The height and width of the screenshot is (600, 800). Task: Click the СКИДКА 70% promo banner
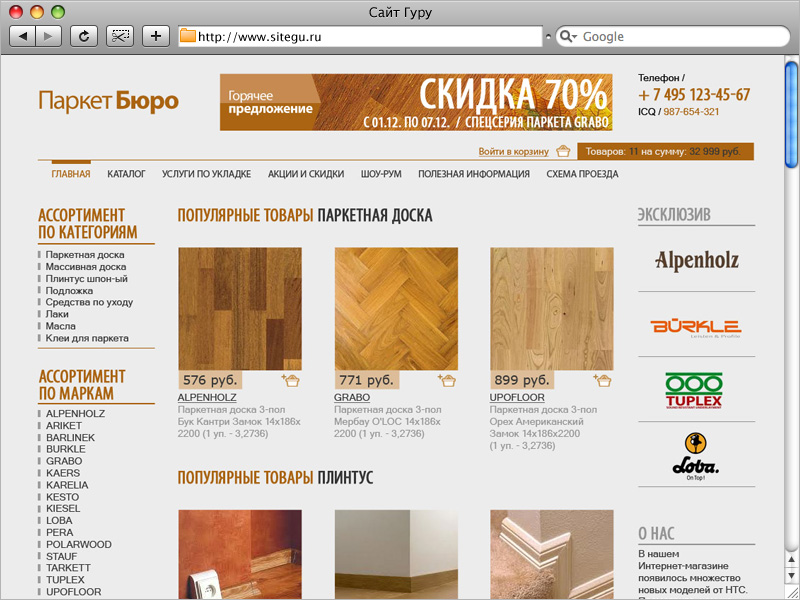(416, 102)
